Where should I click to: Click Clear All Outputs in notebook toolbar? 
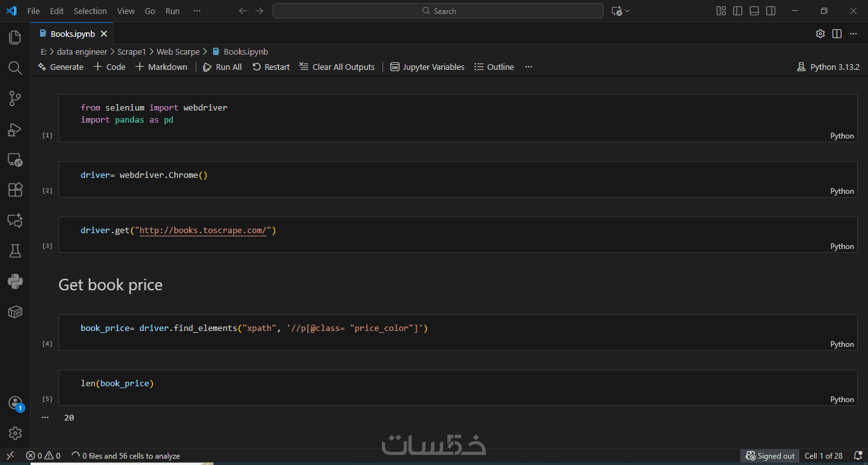pos(337,67)
